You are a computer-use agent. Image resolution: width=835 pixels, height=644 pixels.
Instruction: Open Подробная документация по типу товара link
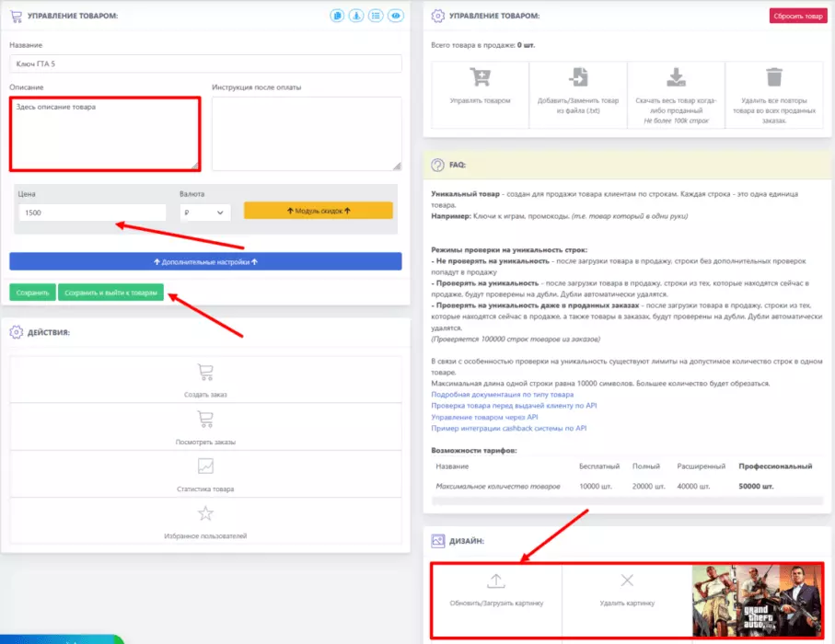(502, 395)
